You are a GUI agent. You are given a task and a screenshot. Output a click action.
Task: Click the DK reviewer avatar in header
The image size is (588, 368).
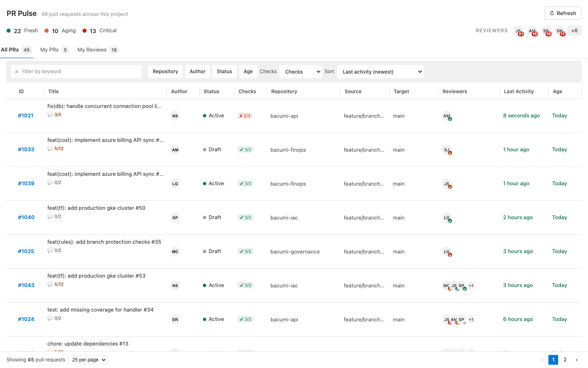[560, 31]
